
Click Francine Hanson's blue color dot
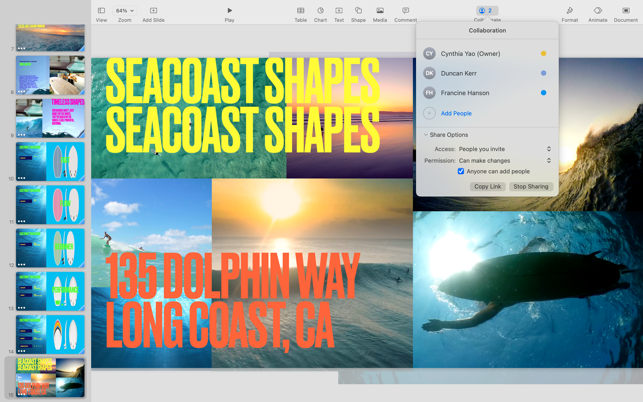543,93
